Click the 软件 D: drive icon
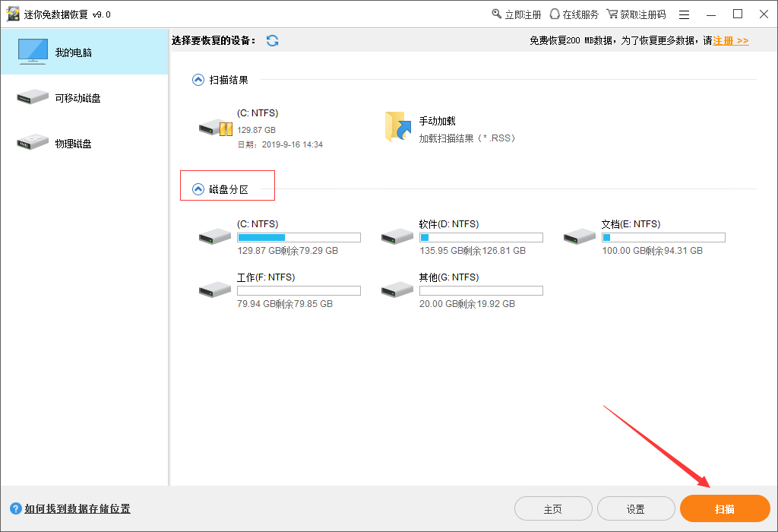 click(x=397, y=236)
